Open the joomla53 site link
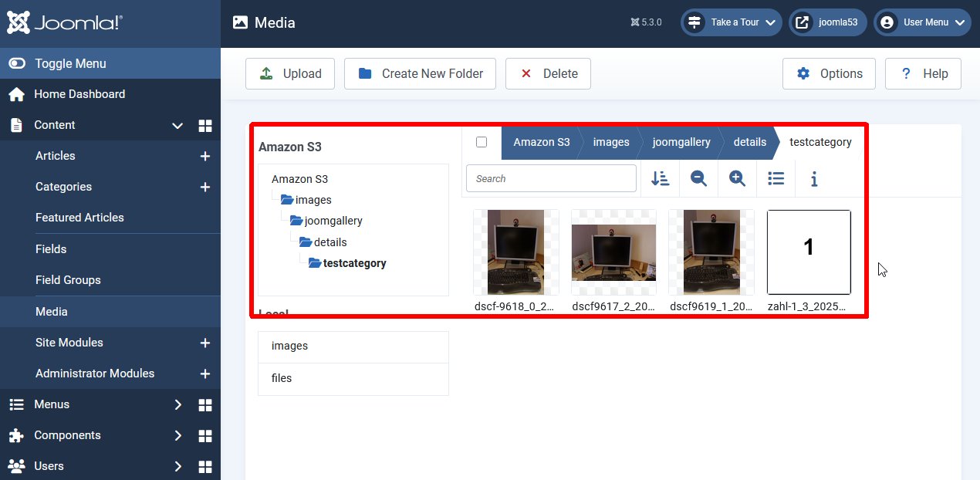The width and height of the screenshot is (980, 480). [828, 22]
